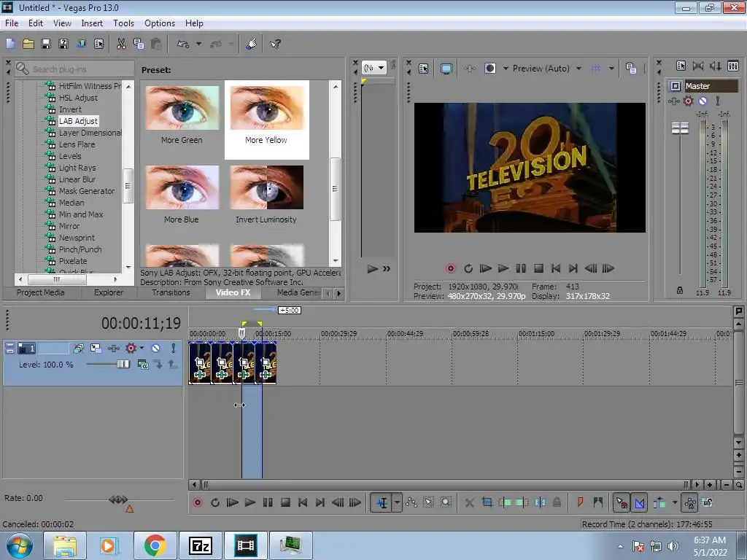
Task: Toggle Solo on track 1
Action: point(174,348)
